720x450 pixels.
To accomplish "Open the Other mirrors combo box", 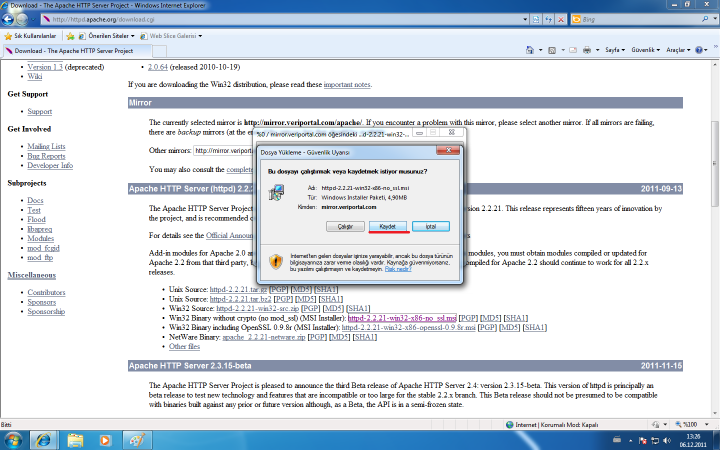I will [x=223, y=151].
